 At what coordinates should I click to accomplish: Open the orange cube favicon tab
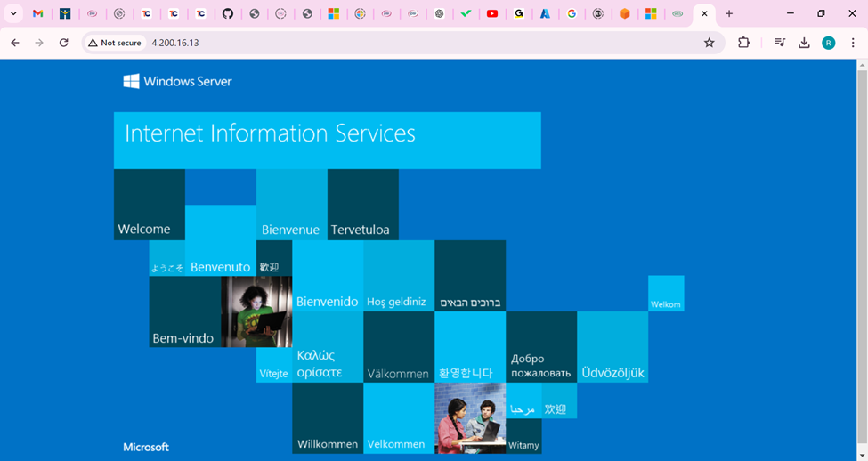(624, 14)
